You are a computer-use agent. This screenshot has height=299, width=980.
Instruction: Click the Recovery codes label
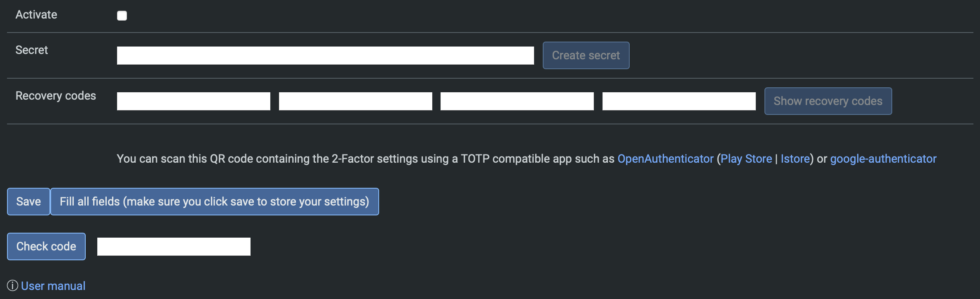coord(56,96)
